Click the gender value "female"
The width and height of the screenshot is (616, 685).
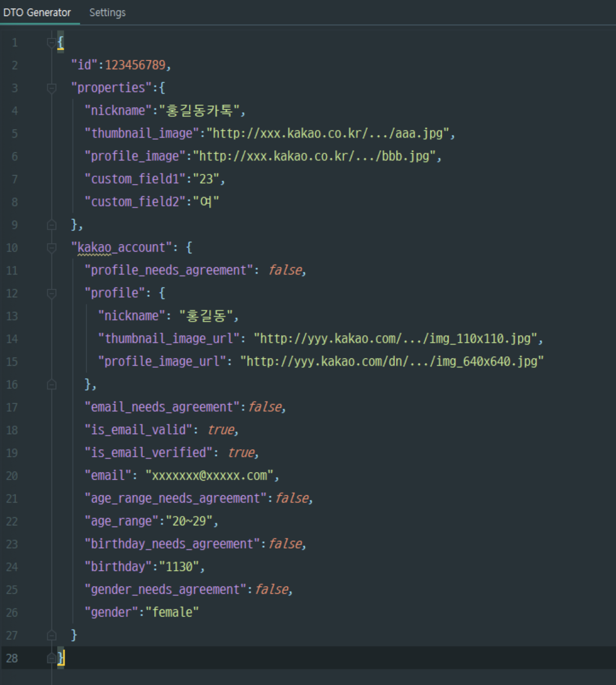pos(172,612)
